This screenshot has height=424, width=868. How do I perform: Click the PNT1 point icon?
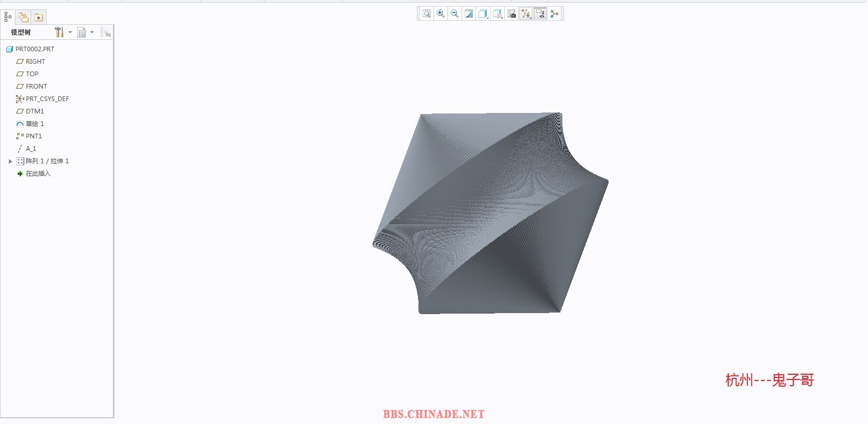click(20, 136)
